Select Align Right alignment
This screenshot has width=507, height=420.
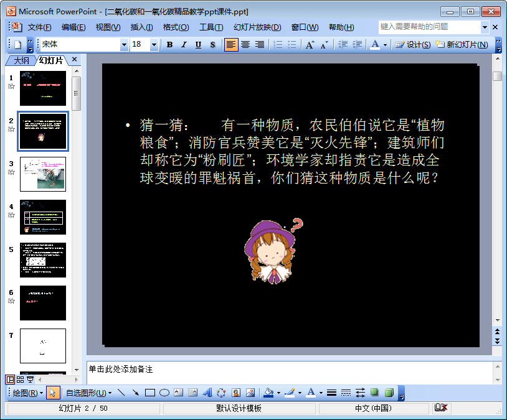(x=260, y=45)
